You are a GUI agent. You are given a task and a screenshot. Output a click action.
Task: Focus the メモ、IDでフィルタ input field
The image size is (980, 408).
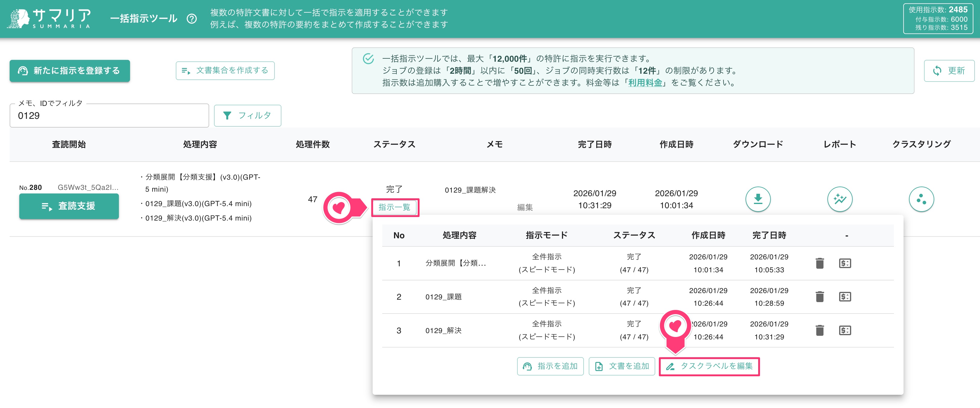[109, 116]
